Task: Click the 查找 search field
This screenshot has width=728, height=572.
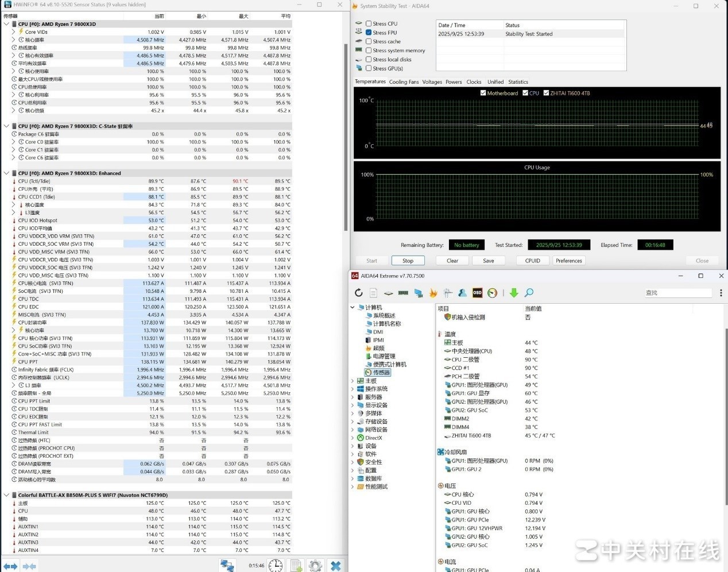Action: point(677,293)
